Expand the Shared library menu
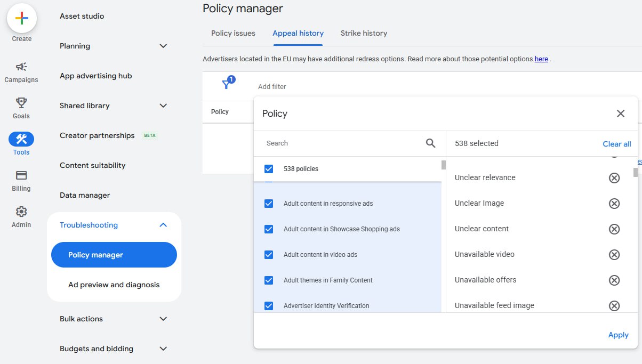Viewport: 642px width, 364px height. tap(163, 106)
